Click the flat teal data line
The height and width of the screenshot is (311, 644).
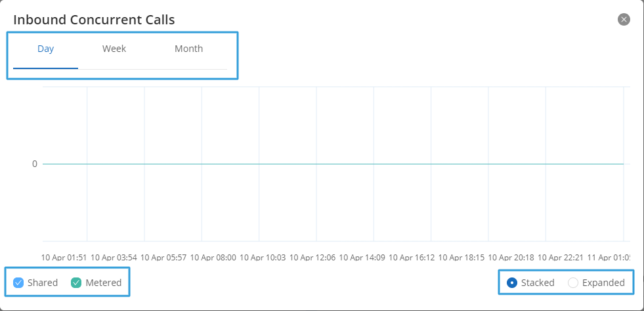[333, 164]
